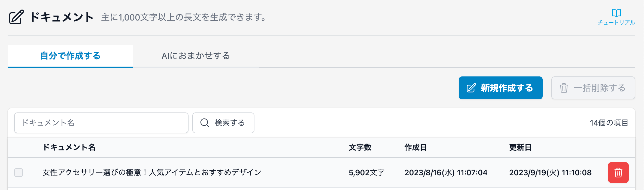The image size is (644, 190).
Task: Delete the 女性アクセサリー document with the red trash icon
Action: 618,173
